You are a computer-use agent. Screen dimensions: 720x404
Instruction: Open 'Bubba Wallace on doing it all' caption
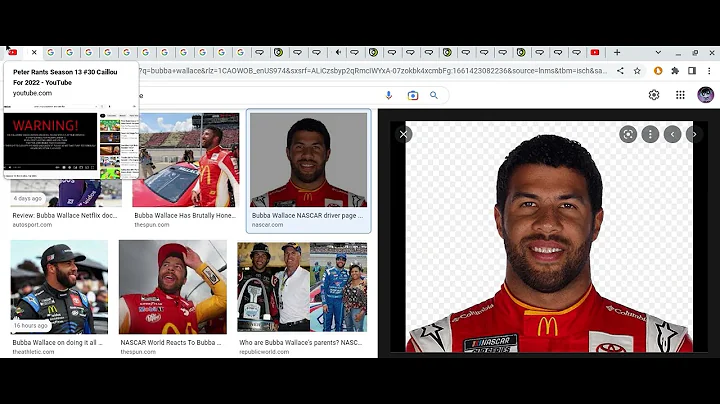tap(57, 342)
